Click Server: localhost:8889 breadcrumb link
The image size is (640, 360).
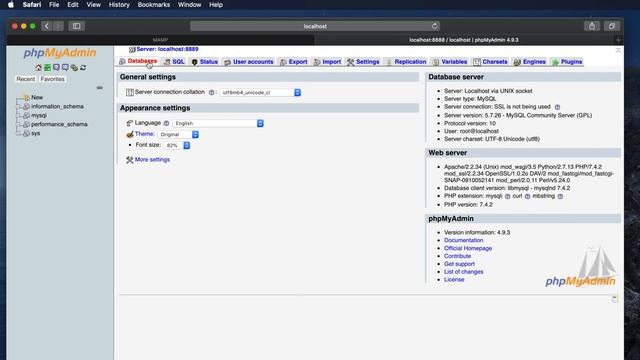click(167, 49)
